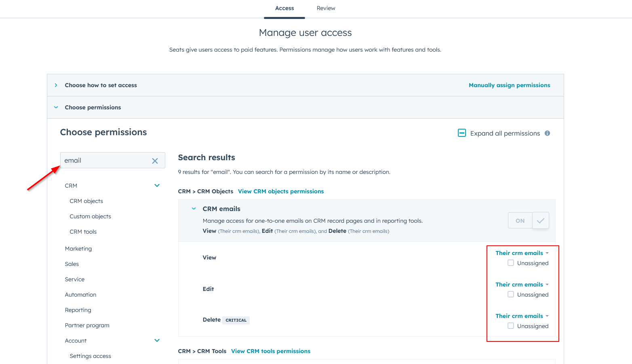Viewport: 632px width, 364px height.
Task: Click the checkmark beside the ON switch
Action: (x=541, y=220)
